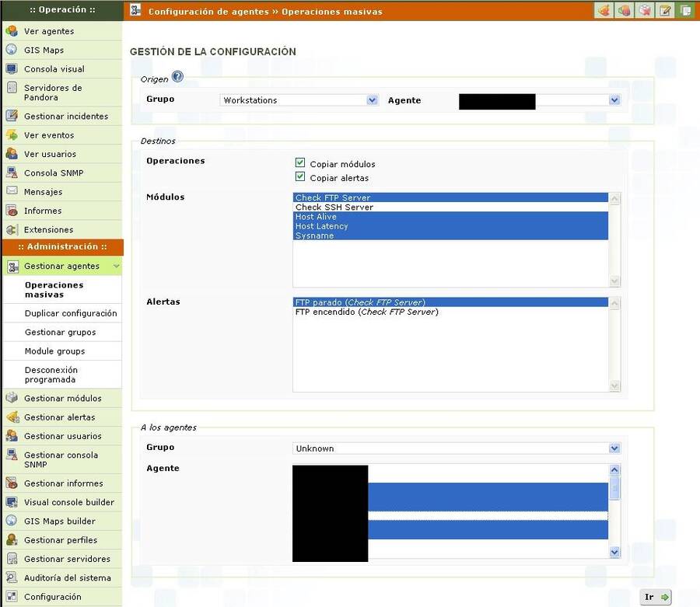Viewport: 700px width, 607px height.
Task: Click the Mensajes envelope icon
Action: pyautogui.click(x=12, y=191)
